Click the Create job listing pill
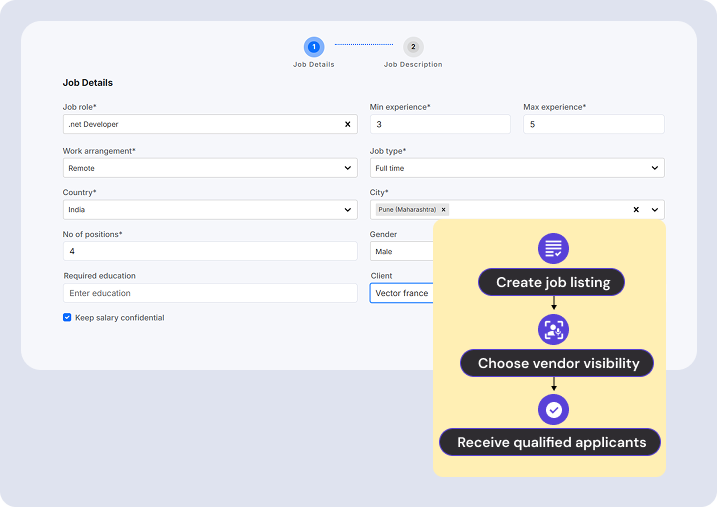This screenshot has height=507, width=717. (552, 282)
